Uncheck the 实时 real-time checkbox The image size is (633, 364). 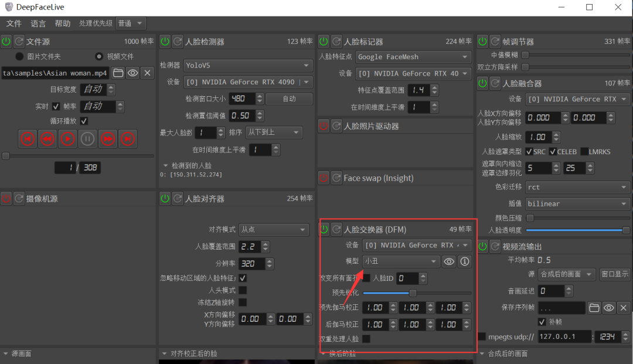[x=56, y=107]
